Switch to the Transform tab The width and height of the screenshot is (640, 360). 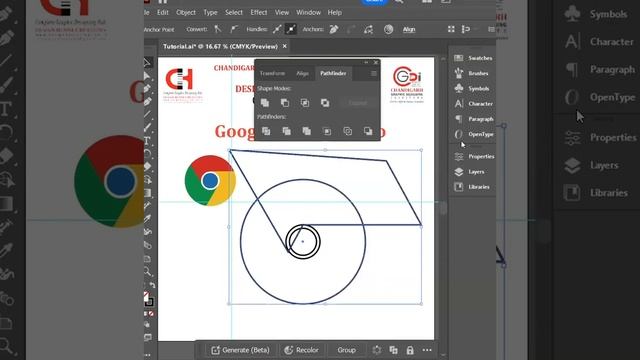click(272, 73)
